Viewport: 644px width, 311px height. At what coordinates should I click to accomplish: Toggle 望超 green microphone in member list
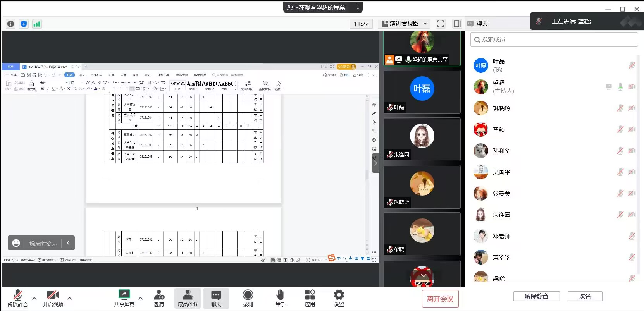620,87
